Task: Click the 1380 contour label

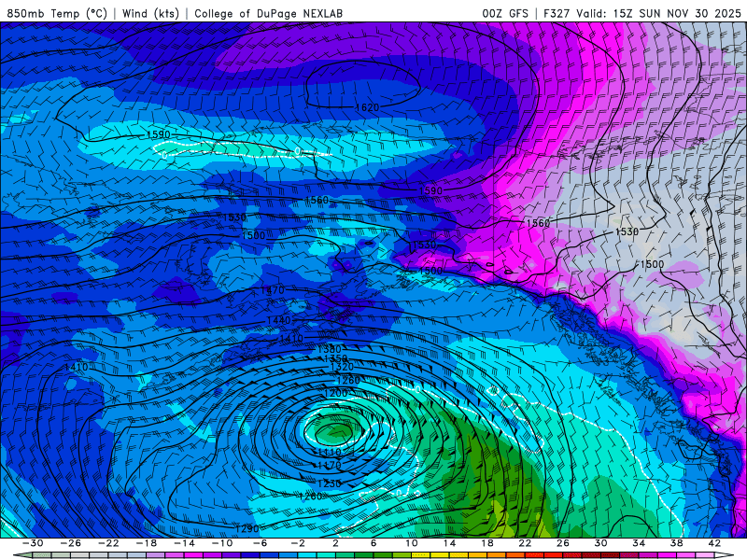Action: [x=330, y=350]
